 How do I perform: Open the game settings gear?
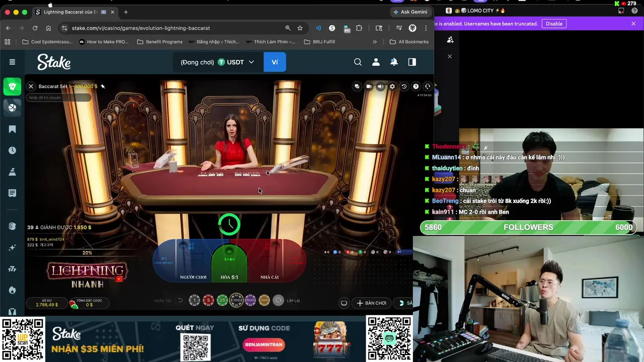click(392, 86)
